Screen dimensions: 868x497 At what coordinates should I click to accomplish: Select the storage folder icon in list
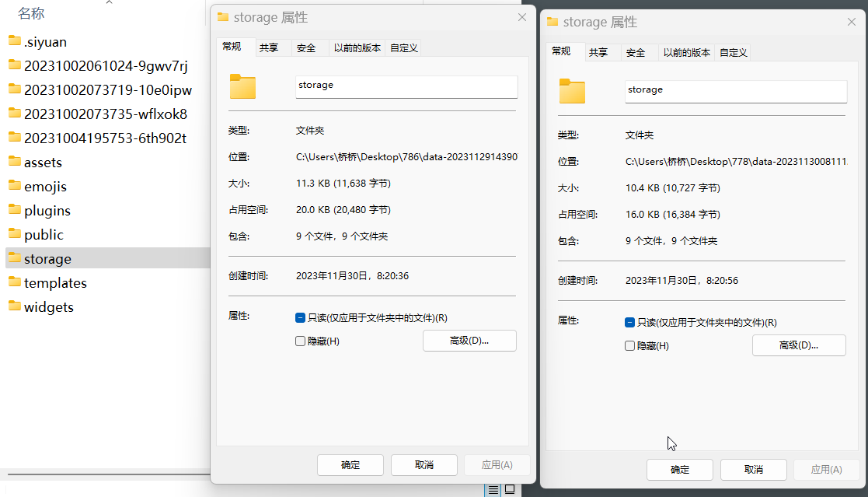point(15,257)
